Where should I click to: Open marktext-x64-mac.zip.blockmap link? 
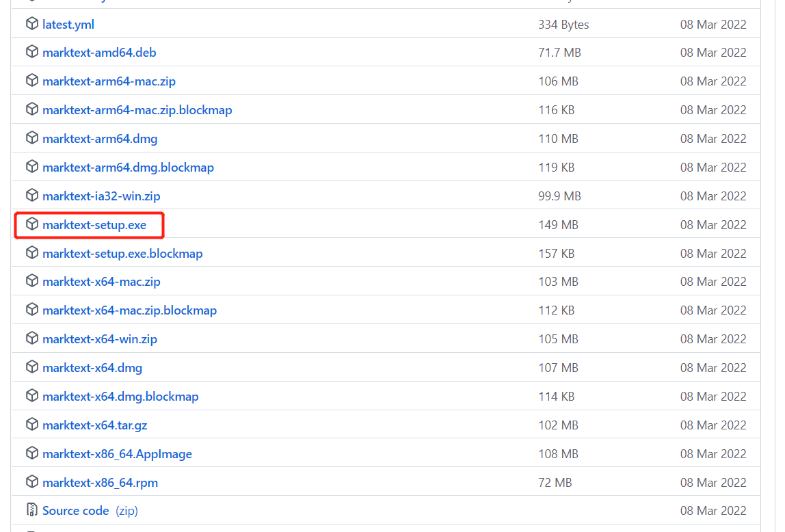[130, 310]
